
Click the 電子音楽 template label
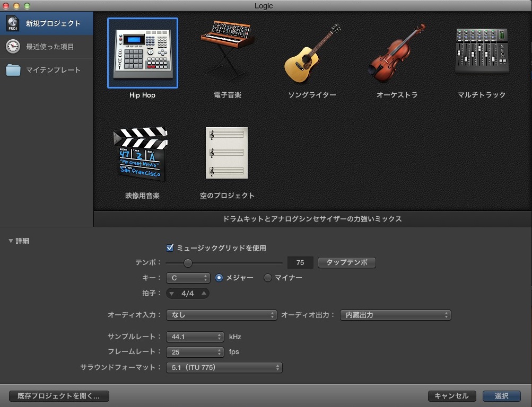[x=228, y=95]
